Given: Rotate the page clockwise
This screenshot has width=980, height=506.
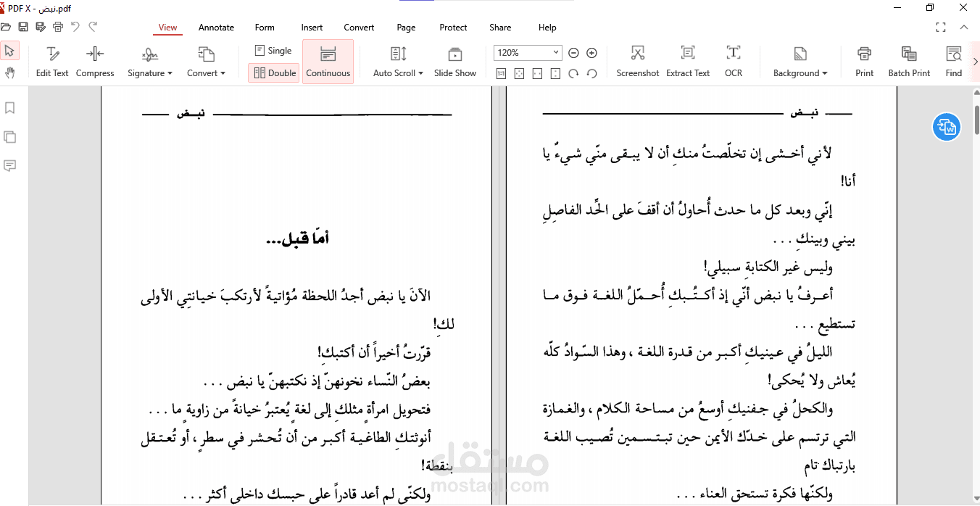Looking at the screenshot, I should pos(573,73).
